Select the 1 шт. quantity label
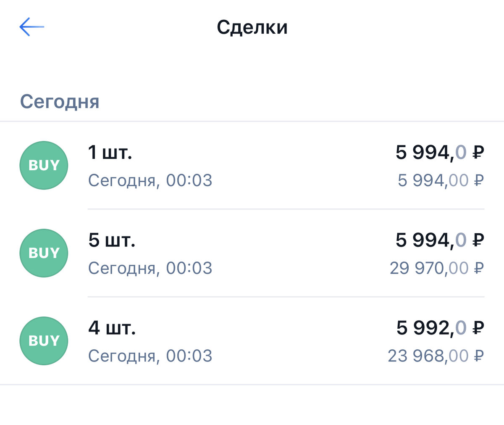This screenshot has height=425, width=504. tap(110, 153)
